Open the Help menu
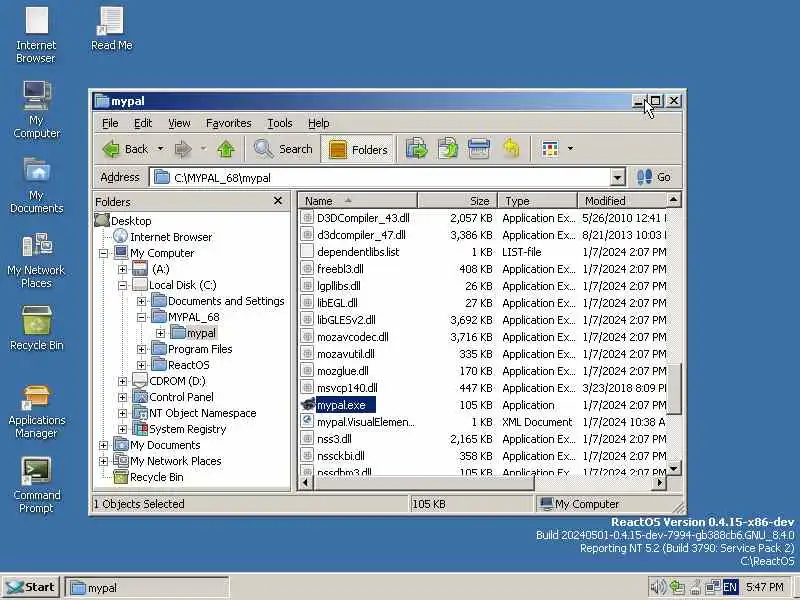The height and width of the screenshot is (600, 800). pyautogui.click(x=318, y=123)
